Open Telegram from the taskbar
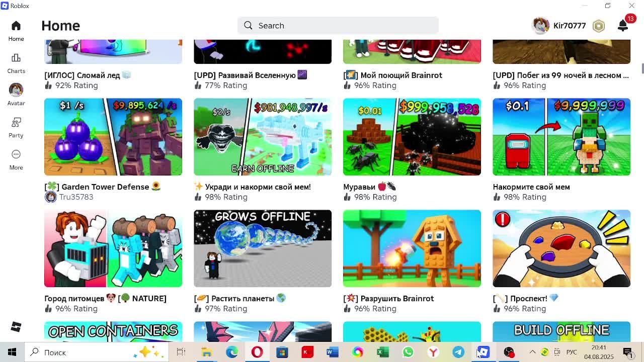644x362 pixels. tap(458, 352)
